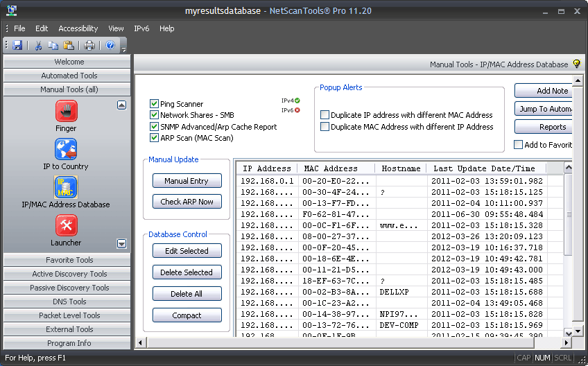Viewport: 588px width, 366px height.
Task: Toggle ARP Scan (MAC Scan) checkbox
Action: point(154,138)
